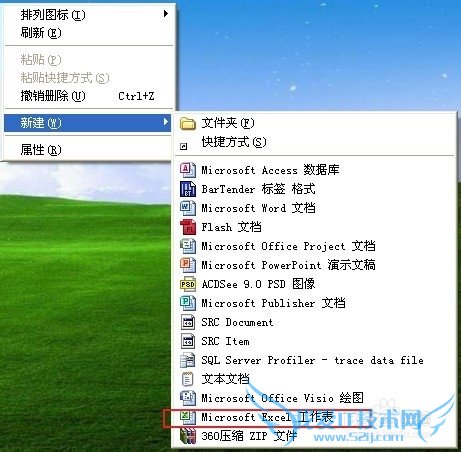Click the Microsoft PowerPoint presentation icon
Image resolution: width=461 pixels, height=452 pixels.
coord(188,265)
